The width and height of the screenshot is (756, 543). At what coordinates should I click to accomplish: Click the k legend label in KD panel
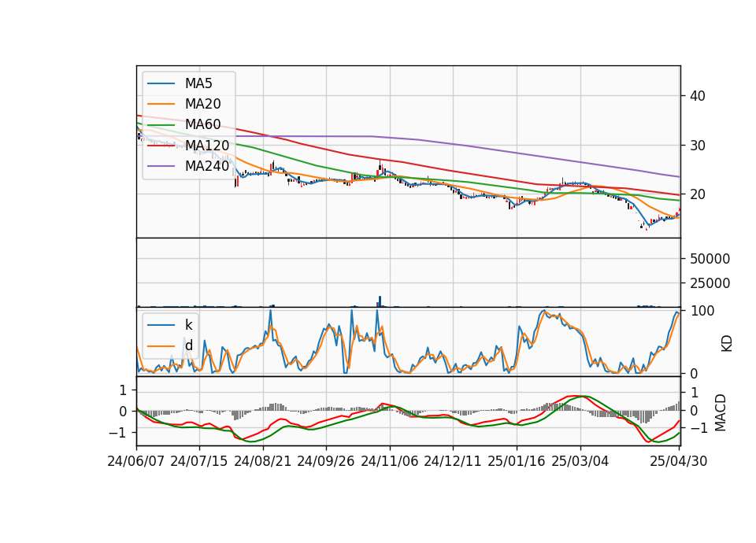tap(188, 325)
